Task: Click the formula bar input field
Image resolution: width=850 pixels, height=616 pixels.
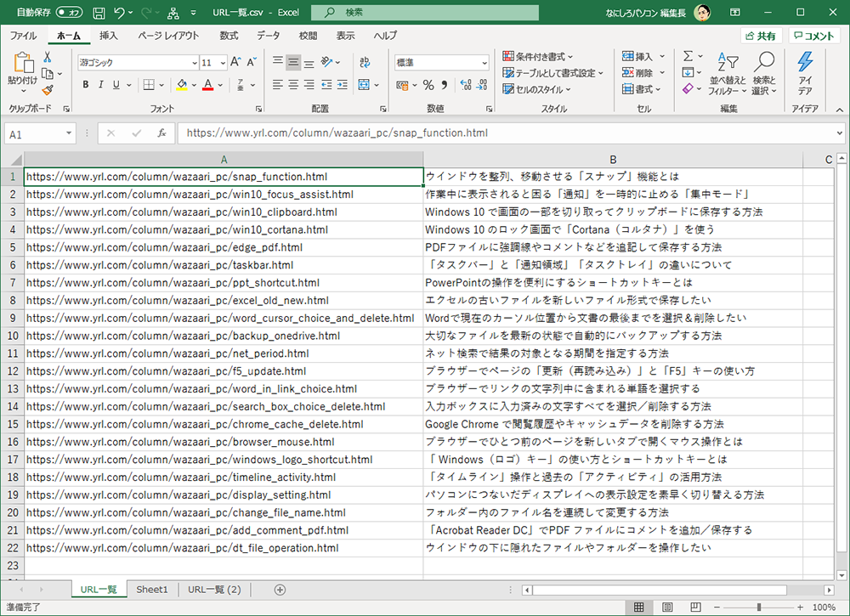Action: coord(507,133)
